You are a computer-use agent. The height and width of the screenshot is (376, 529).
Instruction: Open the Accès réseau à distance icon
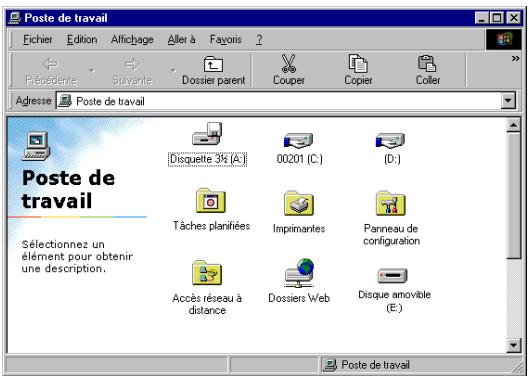pyautogui.click(x=207, y=273)
